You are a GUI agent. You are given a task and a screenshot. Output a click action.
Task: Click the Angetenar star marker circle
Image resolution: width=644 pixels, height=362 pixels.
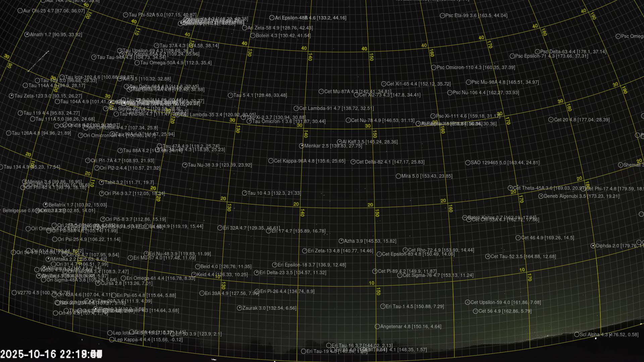(x=377, y=326)
